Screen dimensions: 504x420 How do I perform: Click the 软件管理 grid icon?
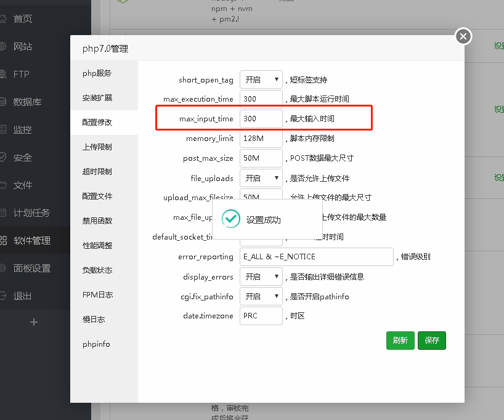click(x=3, y=240)
